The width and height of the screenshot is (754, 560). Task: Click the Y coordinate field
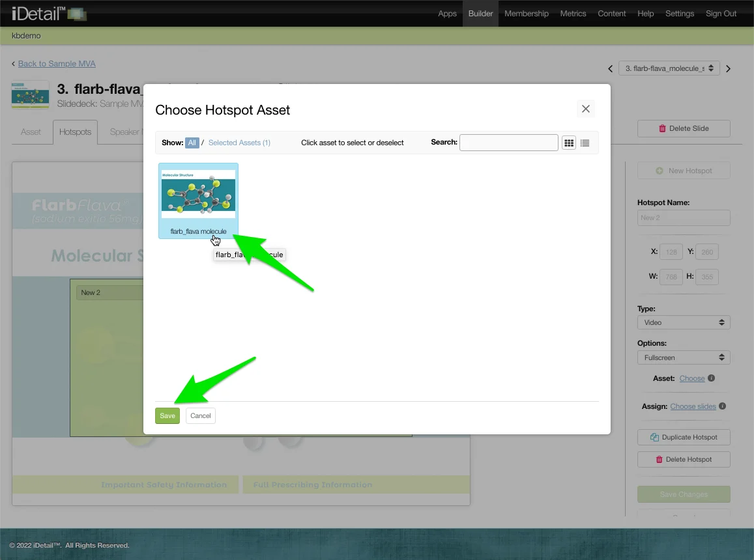pos(707,252)
